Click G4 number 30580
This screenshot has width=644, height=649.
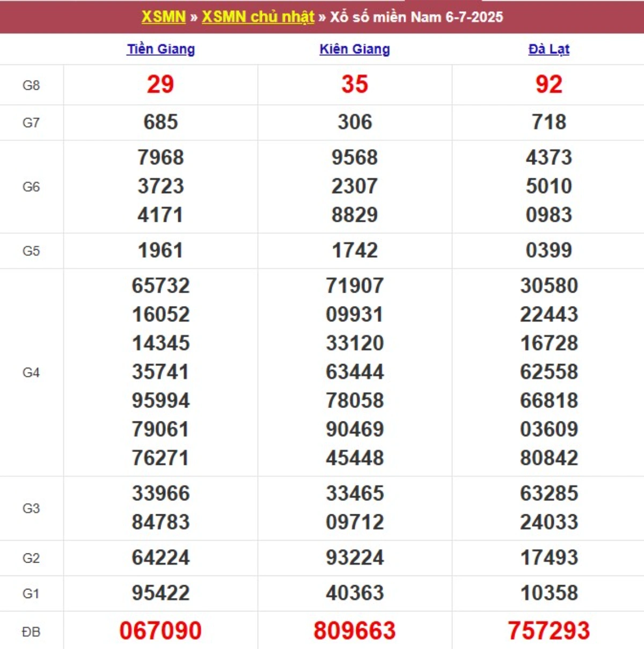(x=549, y=286)
